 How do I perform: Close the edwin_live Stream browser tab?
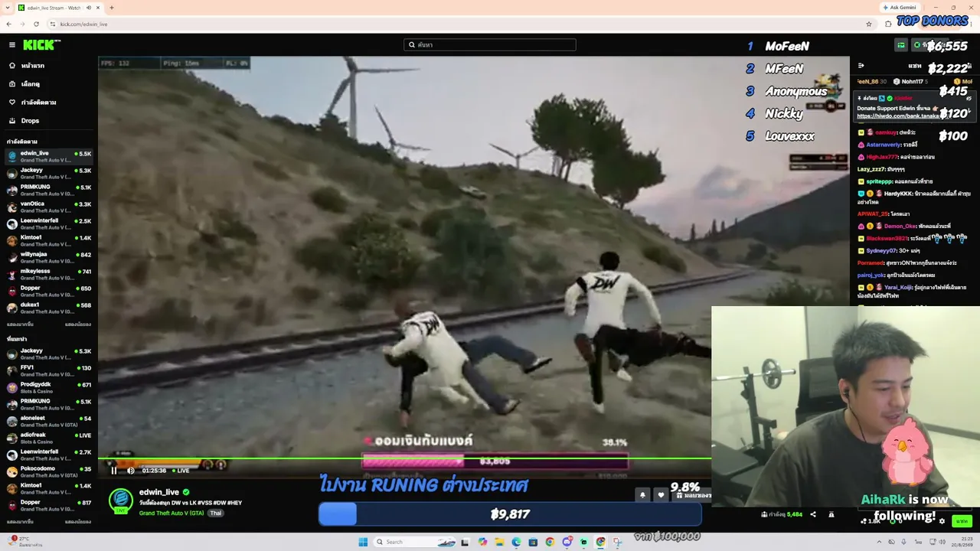tap(99, 8)
